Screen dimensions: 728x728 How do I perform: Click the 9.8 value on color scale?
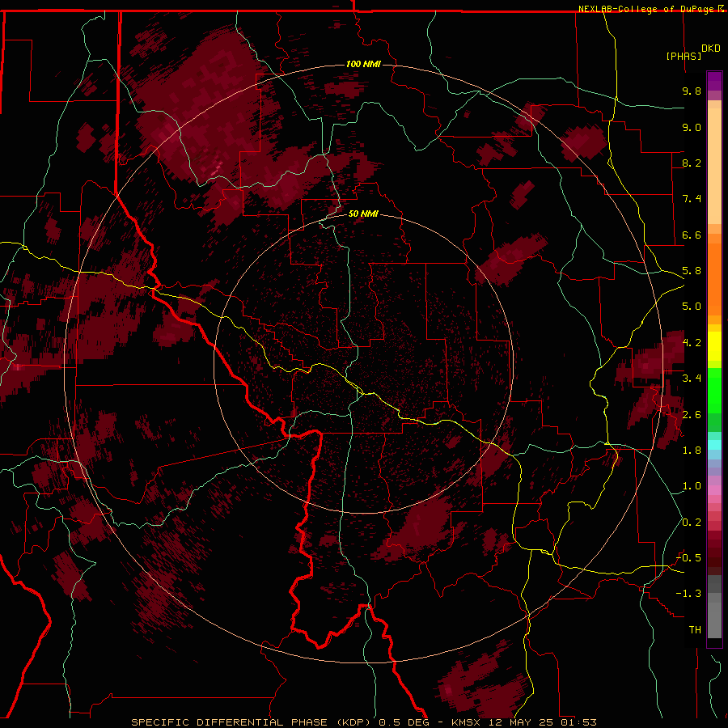pyautogui.click(x=692, y=91)
